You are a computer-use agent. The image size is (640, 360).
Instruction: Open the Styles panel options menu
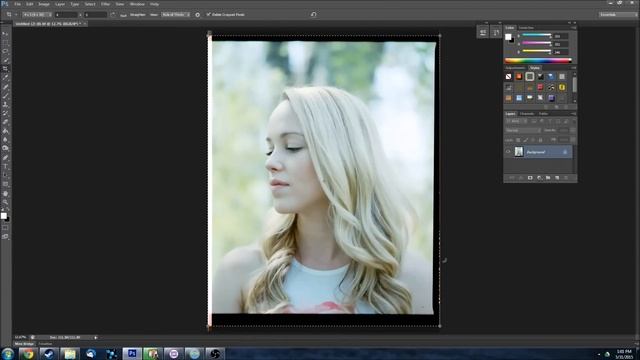[573, 68]
